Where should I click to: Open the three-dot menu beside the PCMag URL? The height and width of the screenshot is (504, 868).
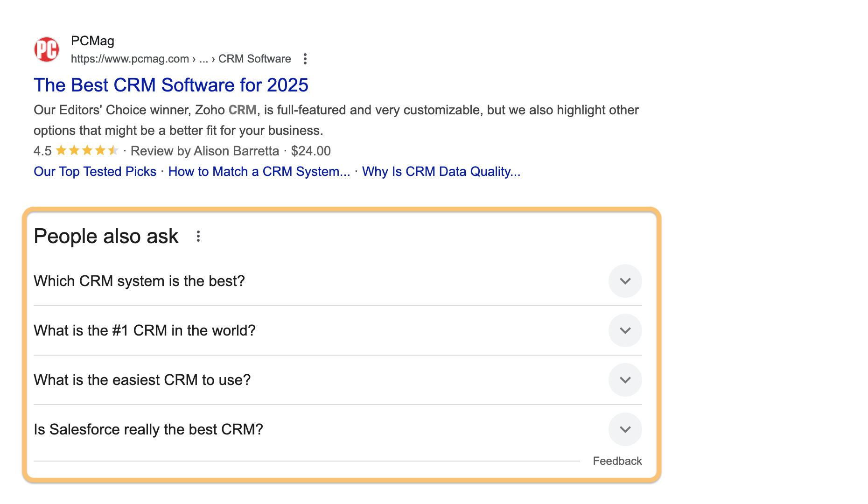(x=305, y=59)
